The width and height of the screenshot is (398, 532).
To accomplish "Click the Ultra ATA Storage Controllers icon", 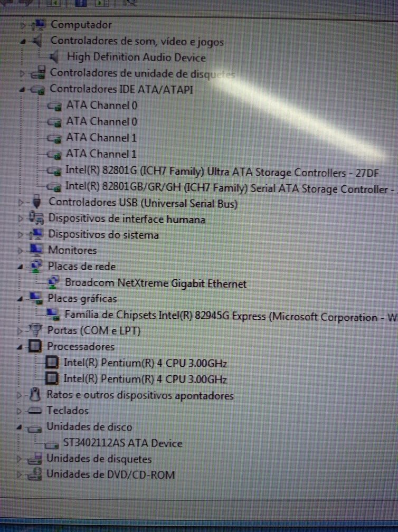I will [54, 170].
